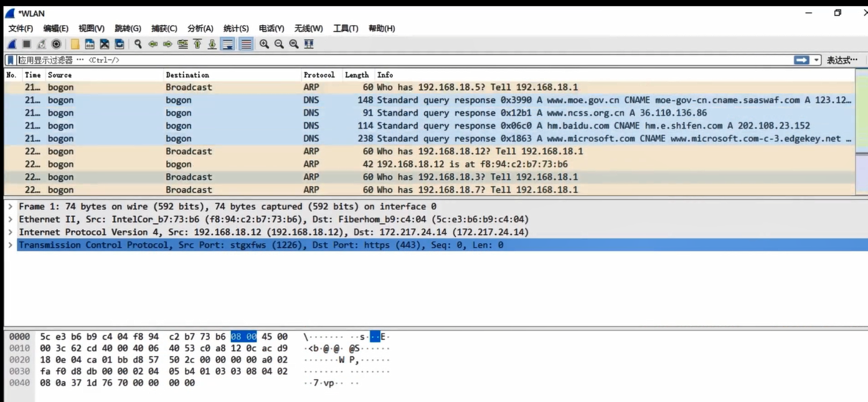Sort packets by Source column header
Screen dimensions: 868x402
pos(104,75)
